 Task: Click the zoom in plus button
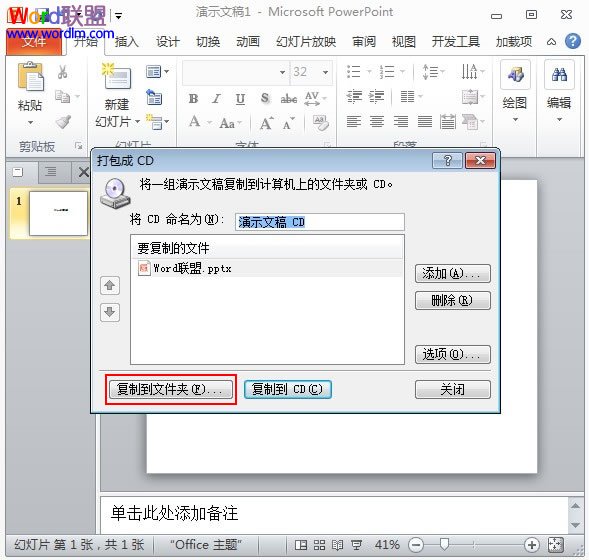pyautogui.click(x=532, y=545)
